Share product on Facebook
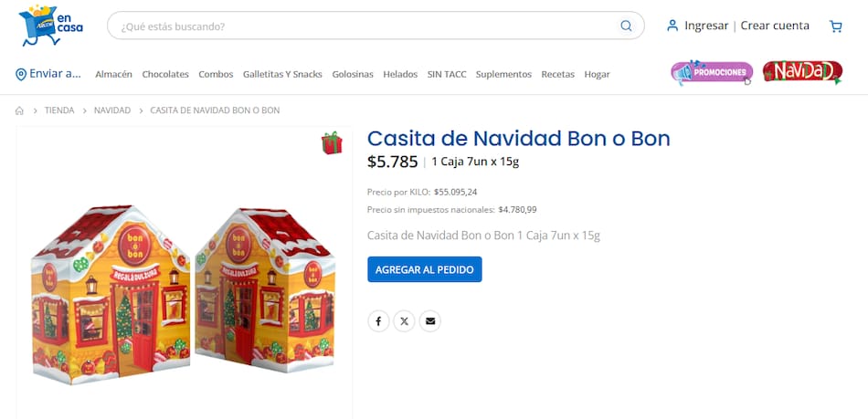 click(378, 321)
